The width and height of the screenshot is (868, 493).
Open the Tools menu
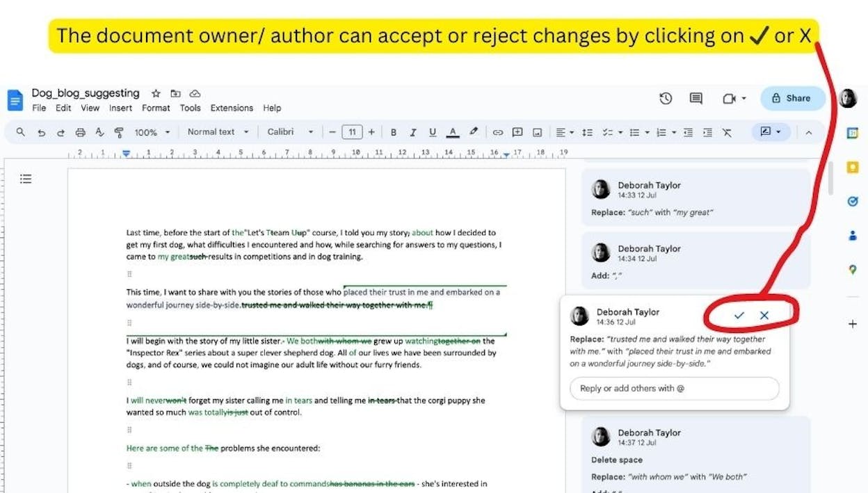pyautogui.click(x=190, y=108)
